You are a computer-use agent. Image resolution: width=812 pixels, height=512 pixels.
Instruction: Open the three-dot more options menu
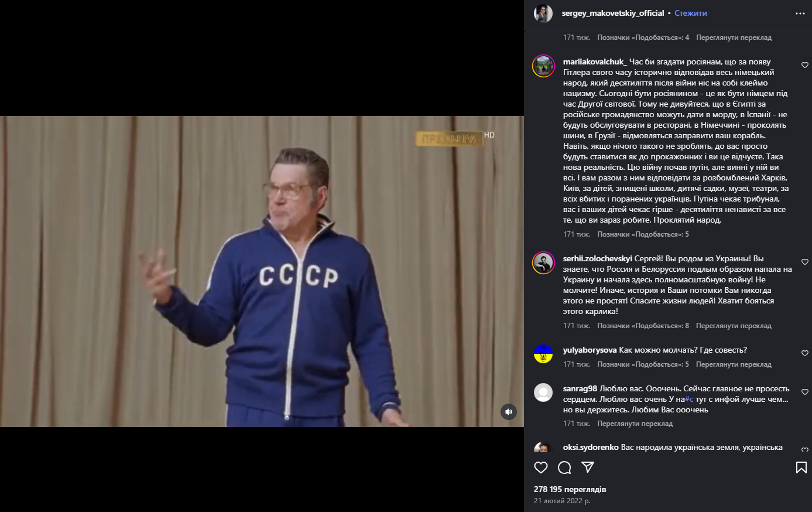coord(800,13)
